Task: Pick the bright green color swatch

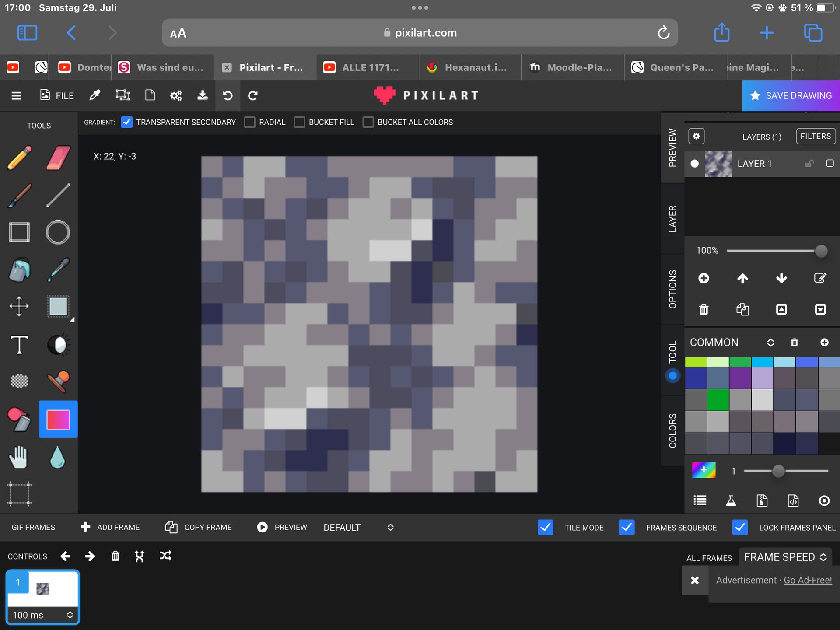Action: click(x=718, y=399)
